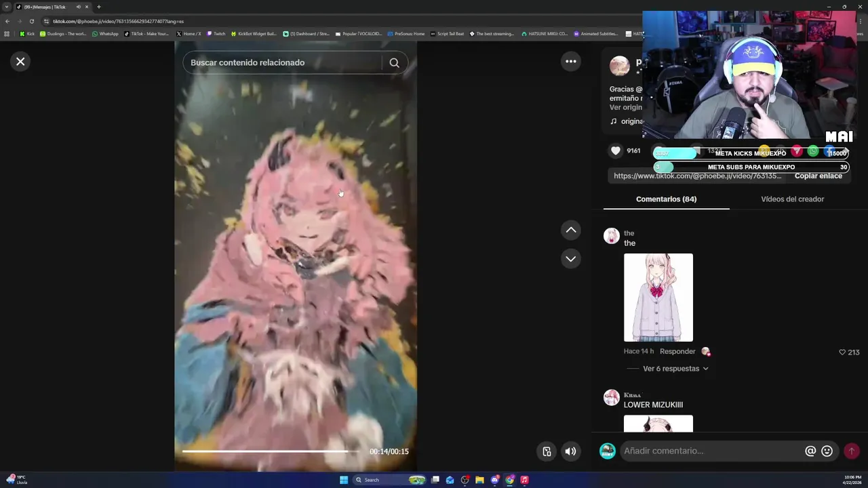
Task: Open the original sound music link
Action: [626, 121]
